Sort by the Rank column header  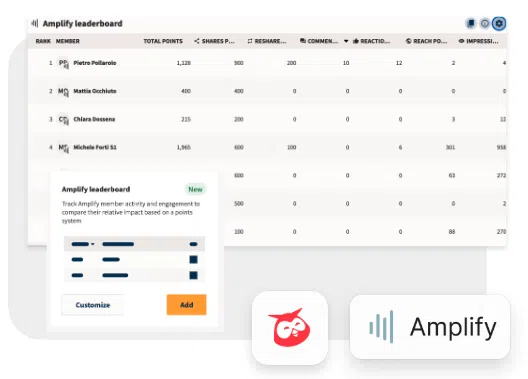pos(43,41)
